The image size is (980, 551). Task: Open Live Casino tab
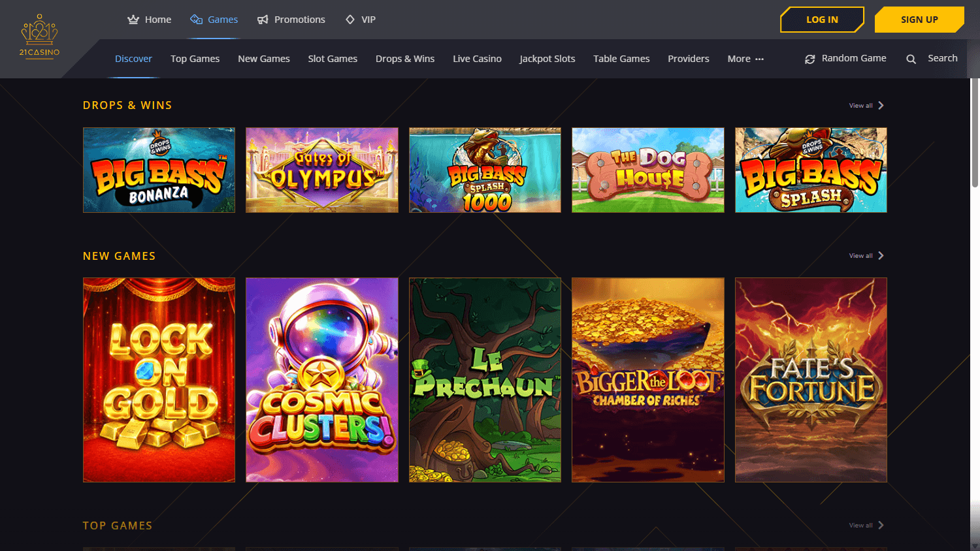point(477,59)
